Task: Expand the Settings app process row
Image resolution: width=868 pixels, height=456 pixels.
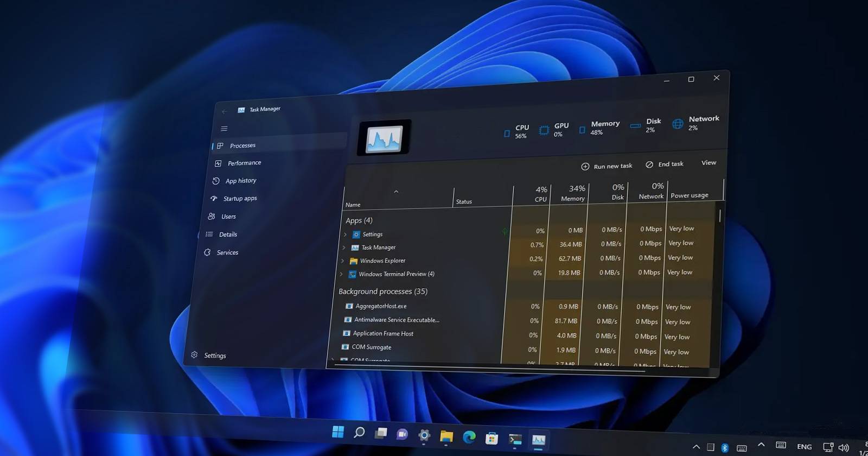Action: pyautogui.click(x=345, y=235)
